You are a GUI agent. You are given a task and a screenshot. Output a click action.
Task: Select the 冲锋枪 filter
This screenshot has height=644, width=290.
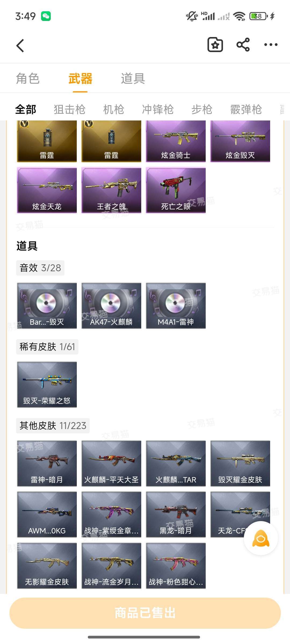coord(158,109)
